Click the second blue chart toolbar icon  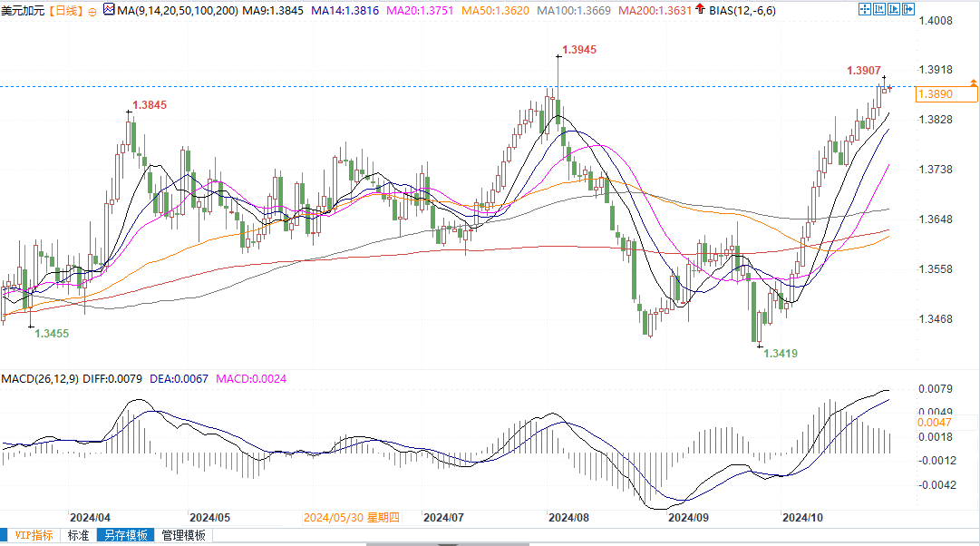pyautogui.click(x=880, y=10)
